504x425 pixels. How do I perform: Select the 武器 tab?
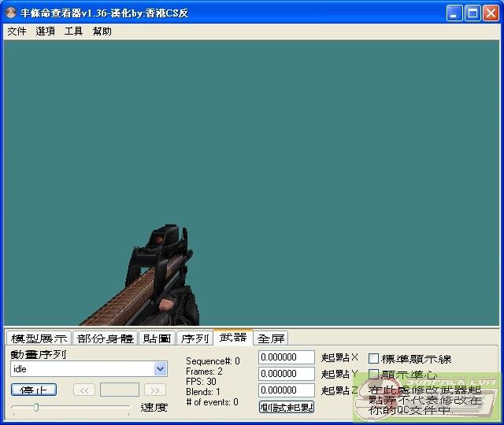pos(233,337)
